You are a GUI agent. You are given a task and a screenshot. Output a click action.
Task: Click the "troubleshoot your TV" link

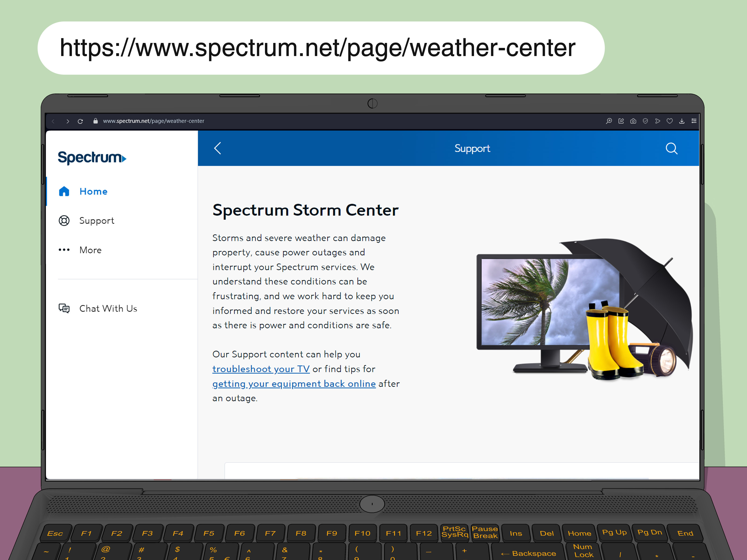click(261, 369)
